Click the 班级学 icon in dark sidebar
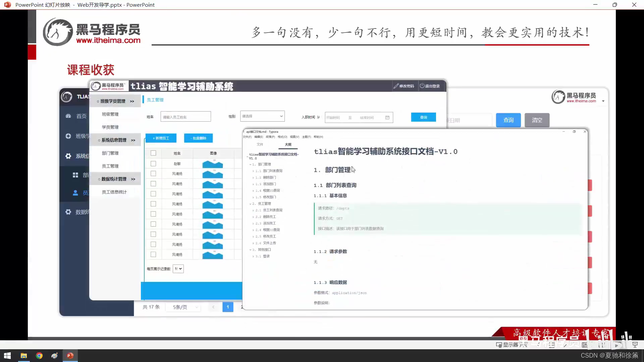The image size is (644, 362). 68,136
